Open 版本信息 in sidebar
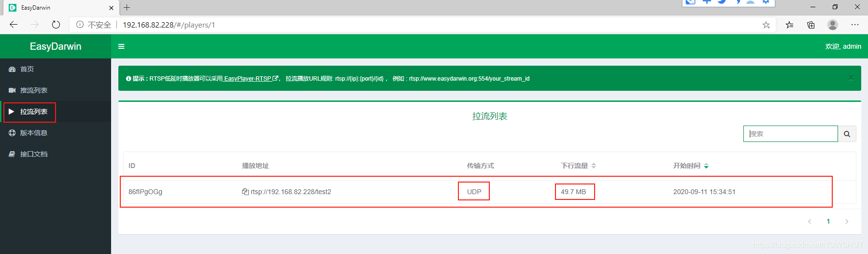Screen dimensions: 868x254 coord(33,133)
